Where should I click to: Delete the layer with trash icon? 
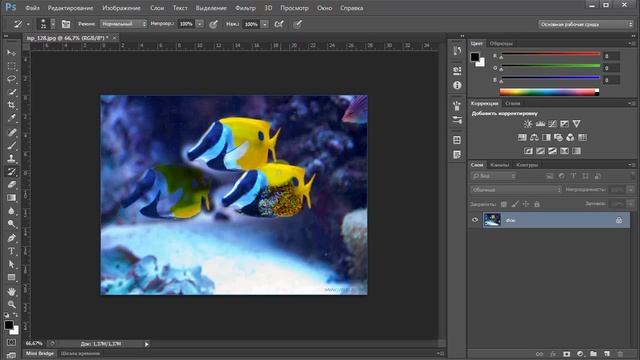coord(620,354)
